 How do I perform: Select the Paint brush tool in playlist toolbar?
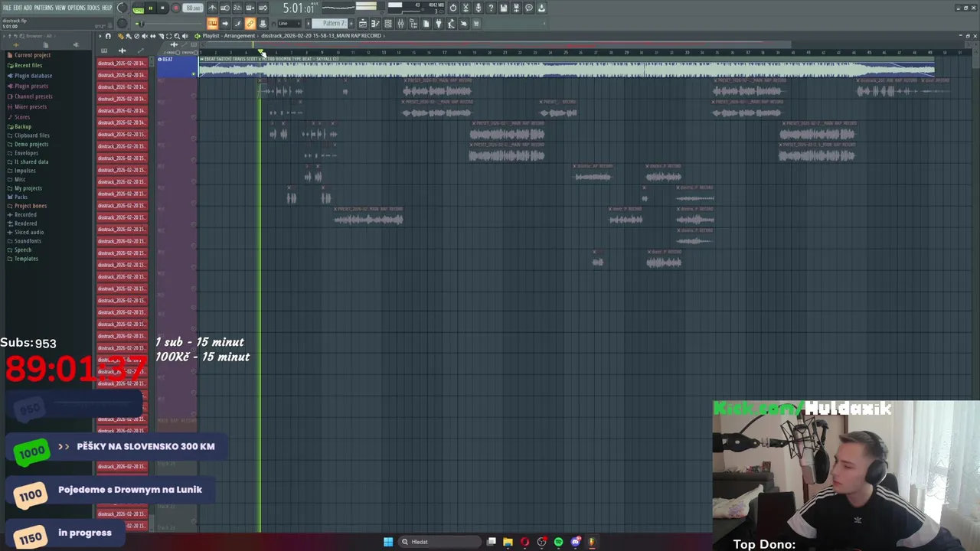(x=129, y=36)
